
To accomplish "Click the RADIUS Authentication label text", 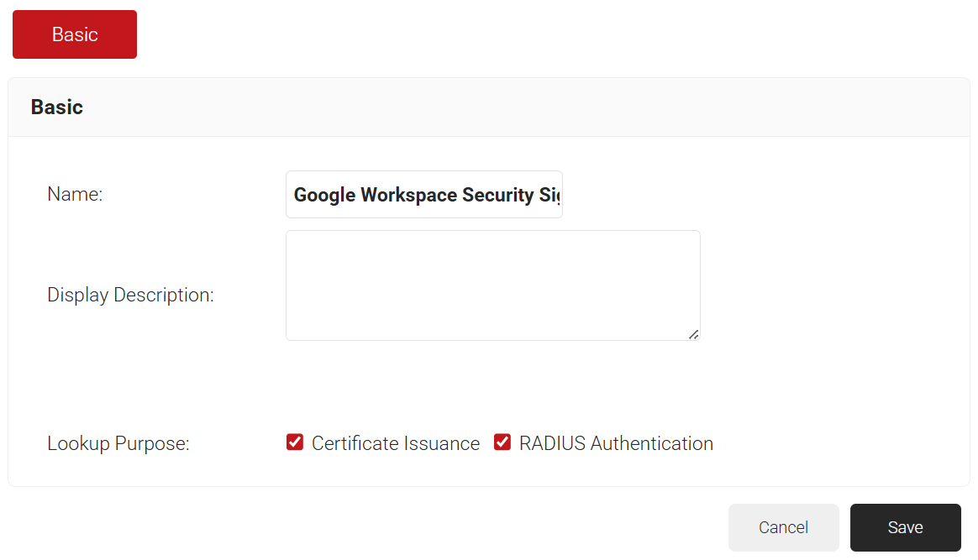I will pos(616,443).
